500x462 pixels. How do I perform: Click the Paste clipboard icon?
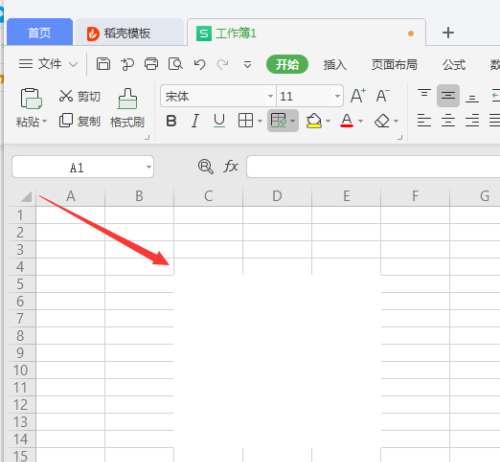[x=31, y=98]
